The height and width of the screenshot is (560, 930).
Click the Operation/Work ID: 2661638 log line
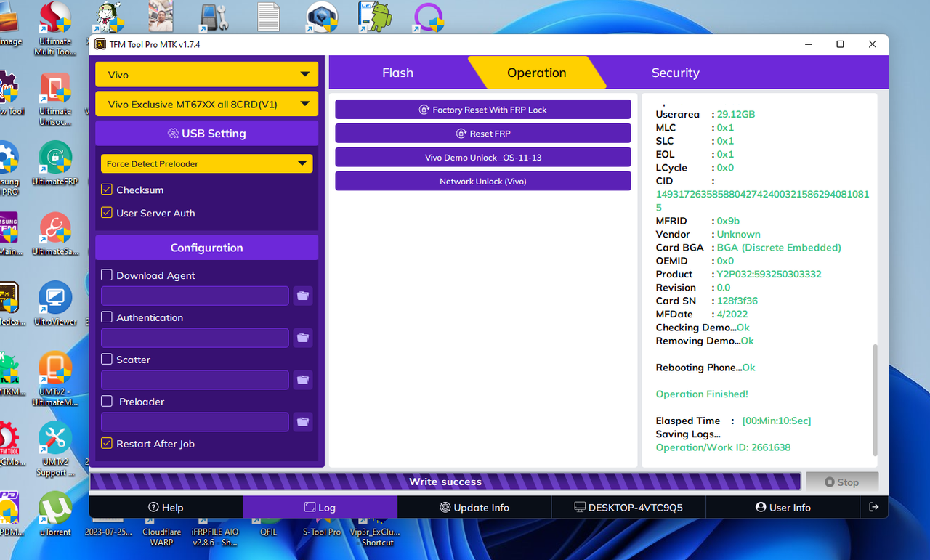[x=723, y=447]
